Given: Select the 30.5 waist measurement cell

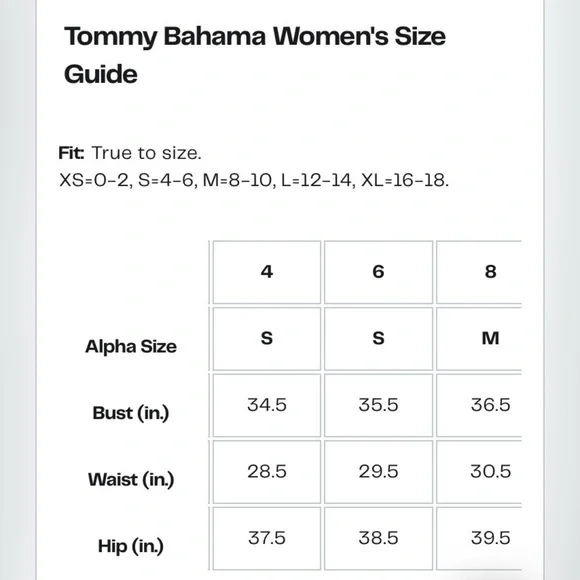Looking at the screenshot, I should coord(479,472).
